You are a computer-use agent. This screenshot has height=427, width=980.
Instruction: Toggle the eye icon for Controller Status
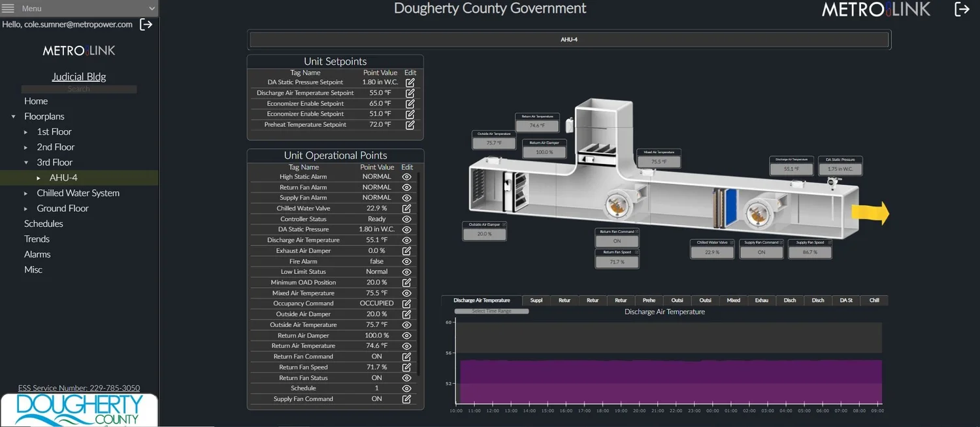pyautogui.click(x=407, y=218)
